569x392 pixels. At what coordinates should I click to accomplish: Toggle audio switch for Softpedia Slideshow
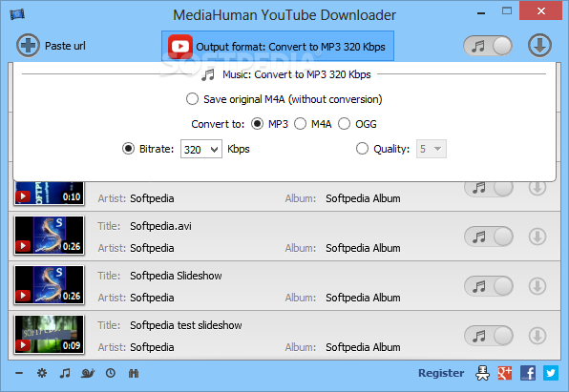(x=489, y=286)
